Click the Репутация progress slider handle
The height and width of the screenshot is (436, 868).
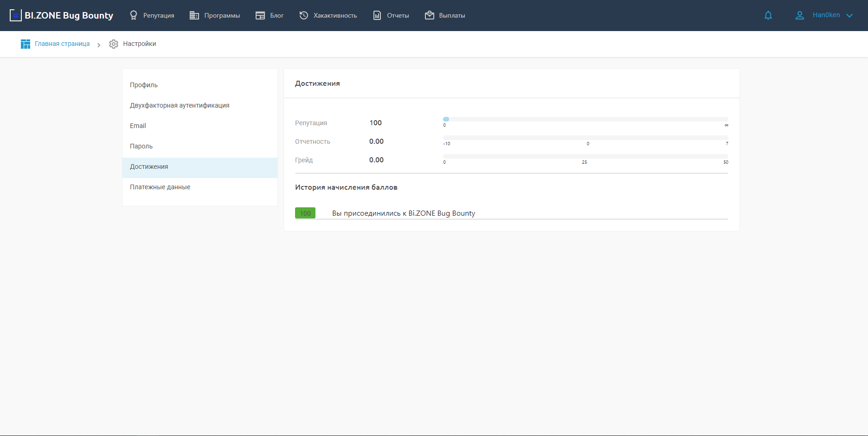point(446,119)
